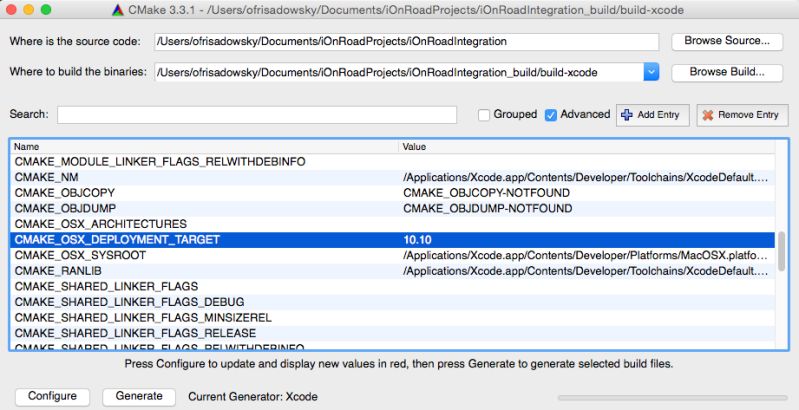Image resolution: width=799 pixels, height=410 pixels.
Task: Click the Generate button
Action: pos(139,396)
